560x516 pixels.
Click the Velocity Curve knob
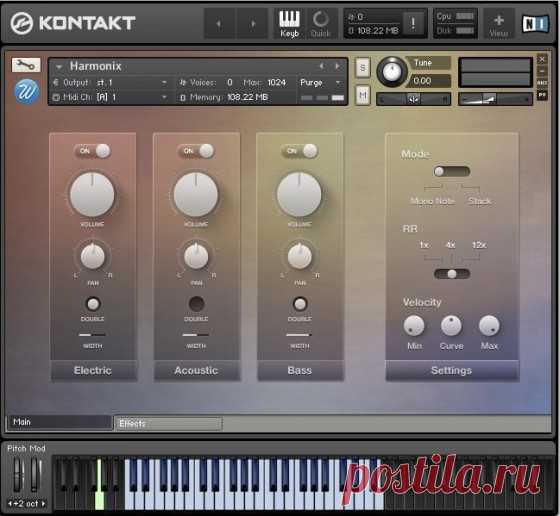point(451,326)
